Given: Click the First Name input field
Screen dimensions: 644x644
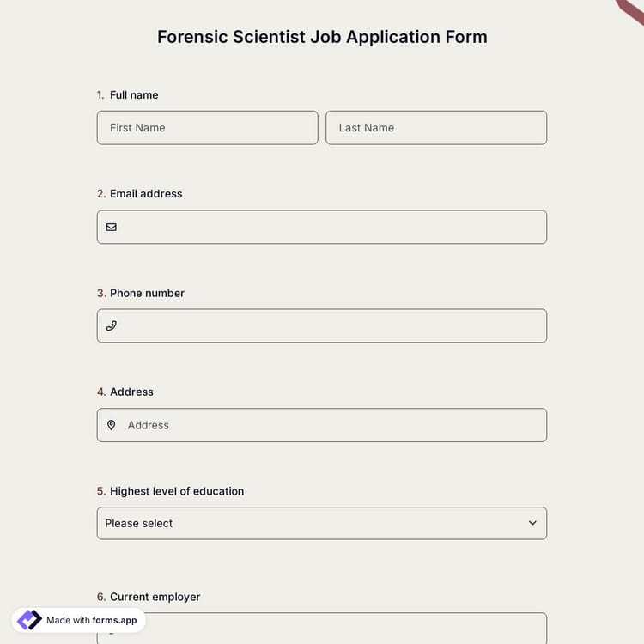Looking at the screenshot, I should [x=207, y=128].
